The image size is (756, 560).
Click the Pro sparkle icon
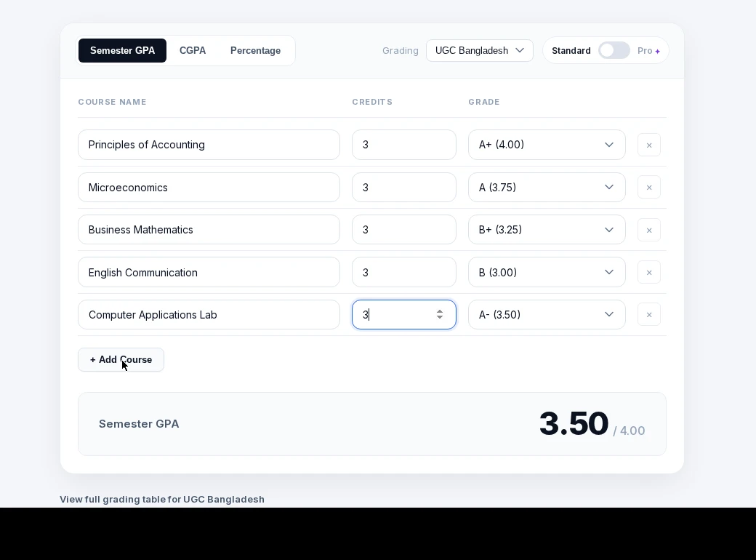(x=657, y=51)
